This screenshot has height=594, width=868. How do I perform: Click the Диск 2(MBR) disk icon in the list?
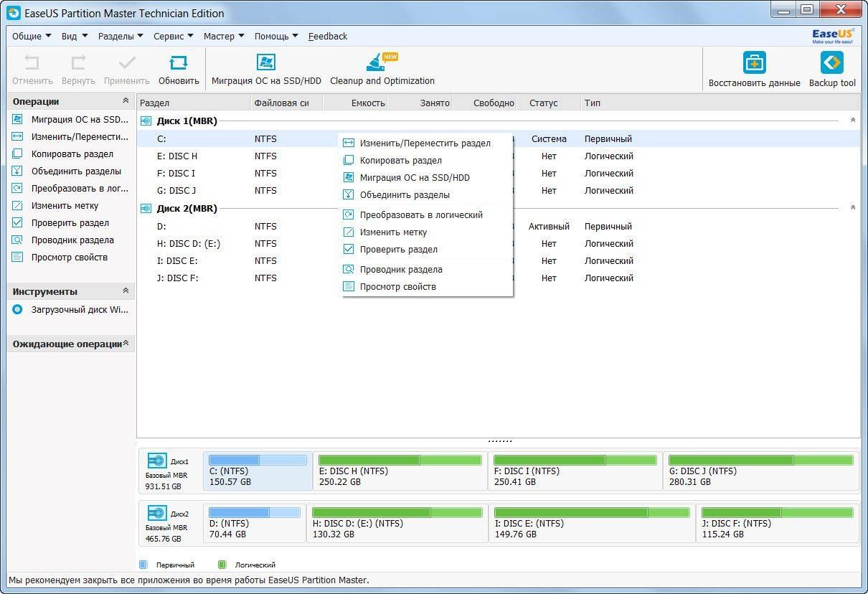click(x=146, y=209)
